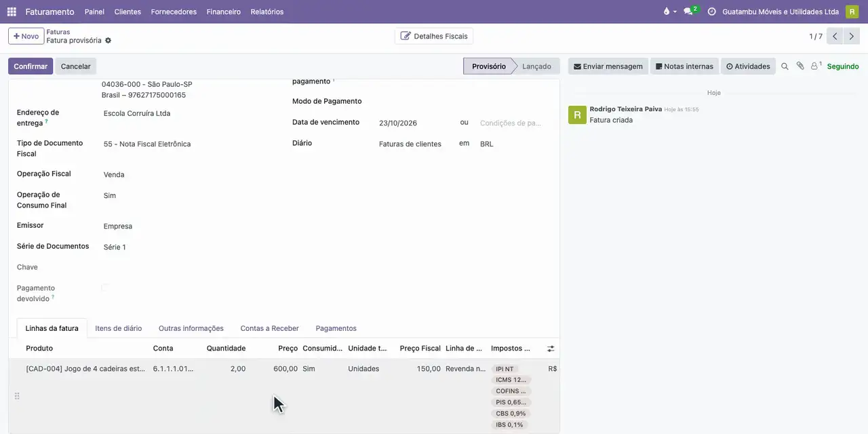Click price cell 600,00
This screenshot has width=868, height=434.
285,369
